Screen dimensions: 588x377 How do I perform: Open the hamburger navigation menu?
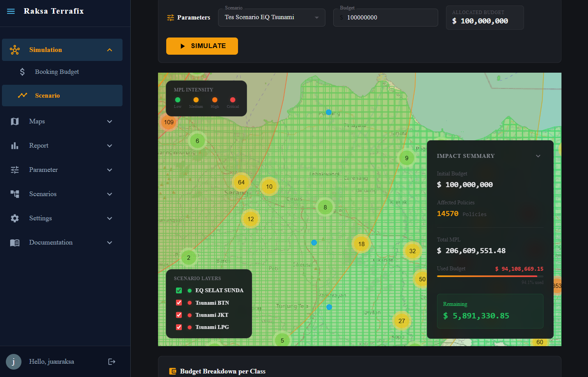pyautogui.click(x=11, y=11)
